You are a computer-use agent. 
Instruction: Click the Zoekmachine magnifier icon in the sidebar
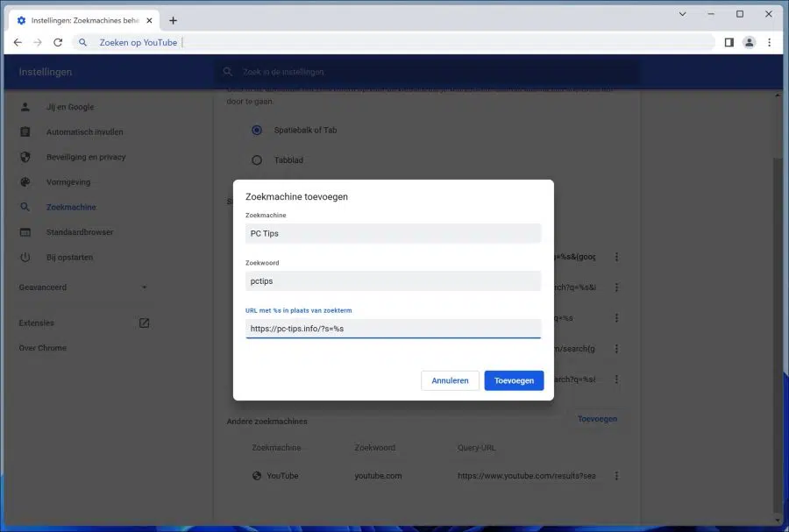point(25,207)
